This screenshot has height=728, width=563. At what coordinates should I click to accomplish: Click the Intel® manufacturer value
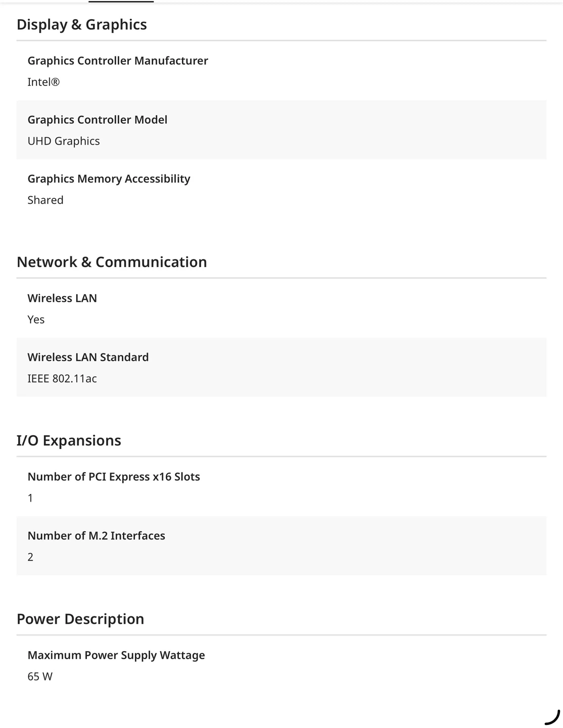coord(43,82)
